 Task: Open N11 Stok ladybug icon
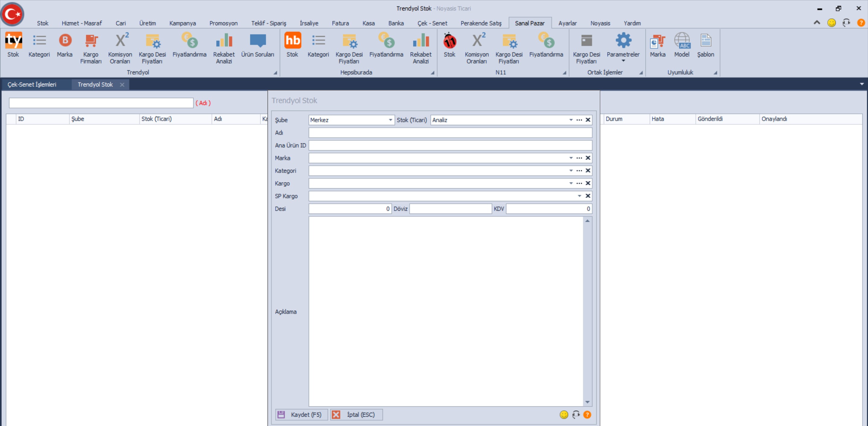pos(450,45)
